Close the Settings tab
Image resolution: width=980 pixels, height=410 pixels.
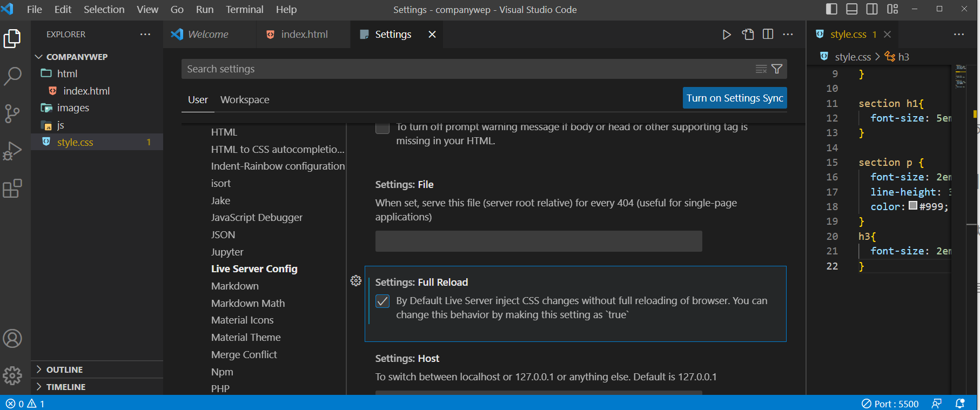(x=432, y=35)
